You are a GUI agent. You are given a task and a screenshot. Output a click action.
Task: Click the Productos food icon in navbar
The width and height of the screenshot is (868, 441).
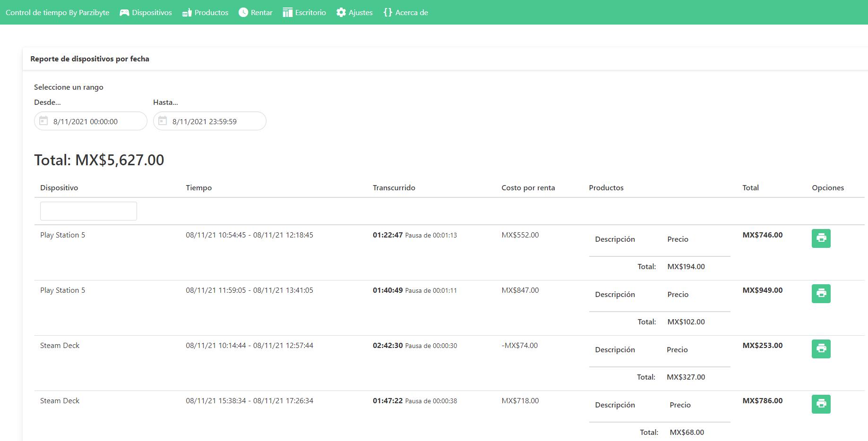[x=187, y=13]
